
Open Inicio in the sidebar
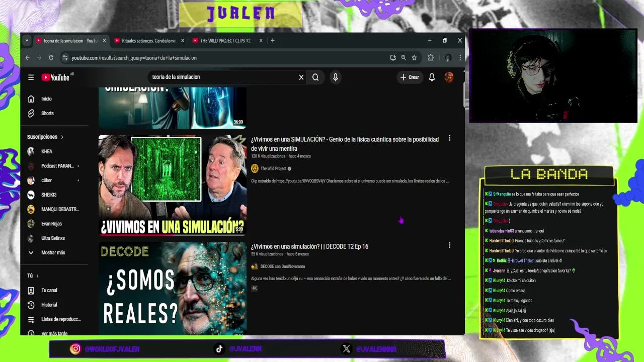pos(47,99)
